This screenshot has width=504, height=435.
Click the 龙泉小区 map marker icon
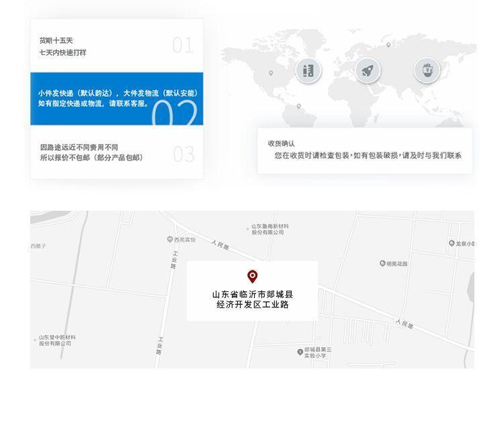tap(452, 243)
